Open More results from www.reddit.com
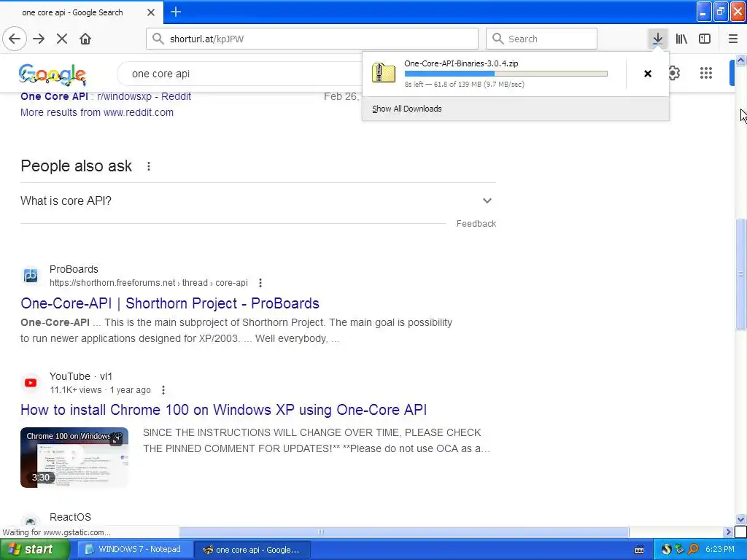The width and height of the screenshot is (747, 560). click(x=97, y=112)
